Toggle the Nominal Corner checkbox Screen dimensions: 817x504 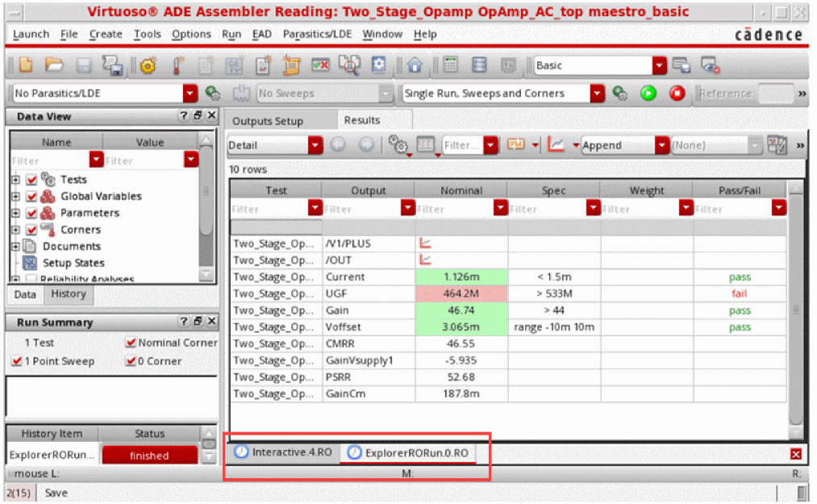click(x=131, y=343)
